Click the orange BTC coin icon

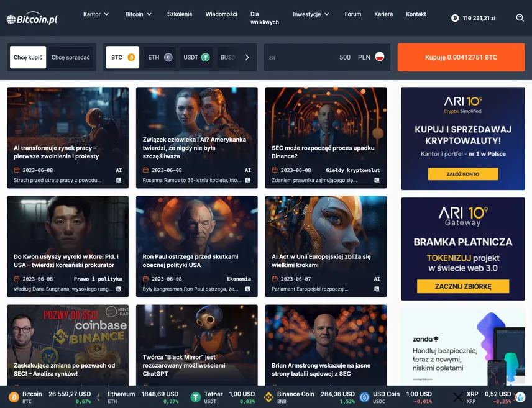131,57
